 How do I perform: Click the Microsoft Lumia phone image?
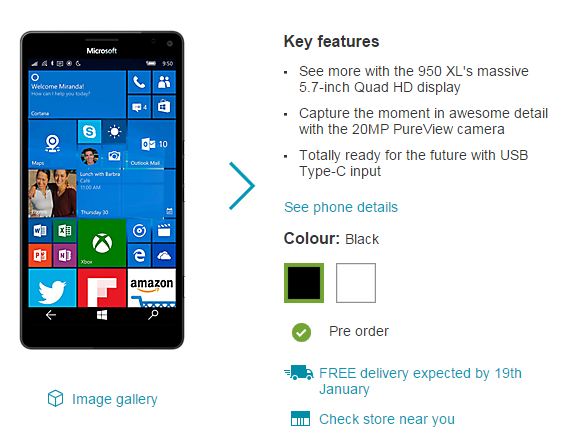[x=102, y=190]
